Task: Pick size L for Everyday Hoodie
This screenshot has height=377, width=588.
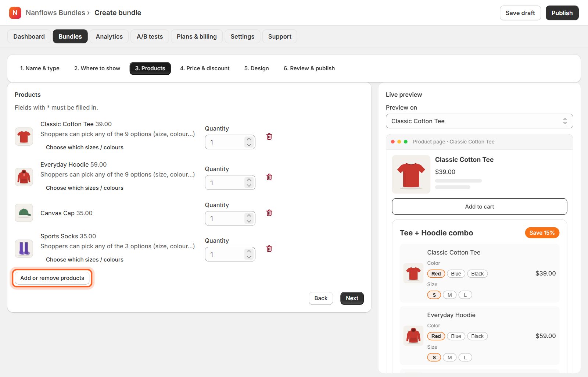Action: point(465,358)
